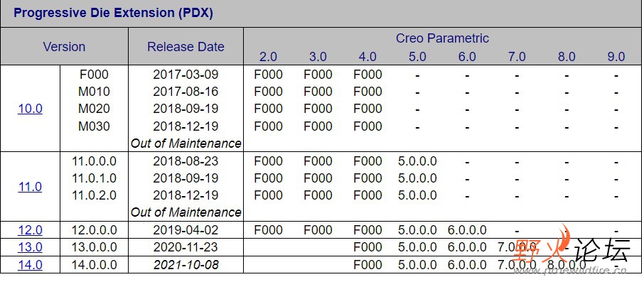644x282 pixels.
Task: Open the 14.0 version link
Action: (30, 265)
